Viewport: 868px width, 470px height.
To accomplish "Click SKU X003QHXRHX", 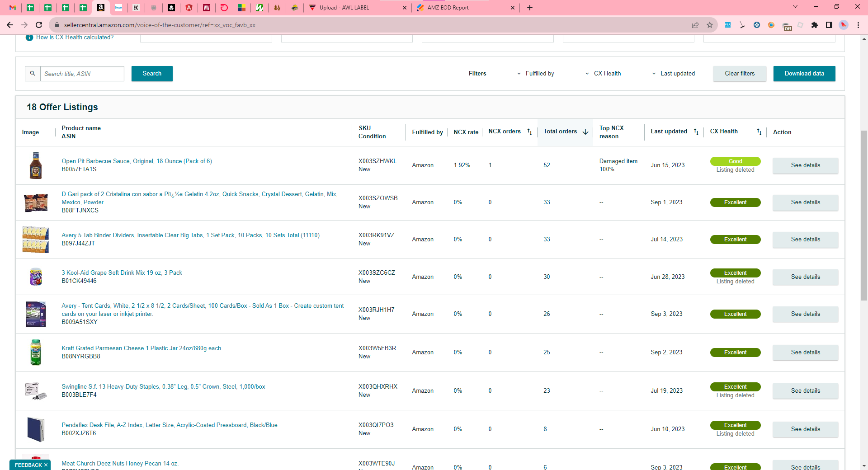I will tap(378, 387).
